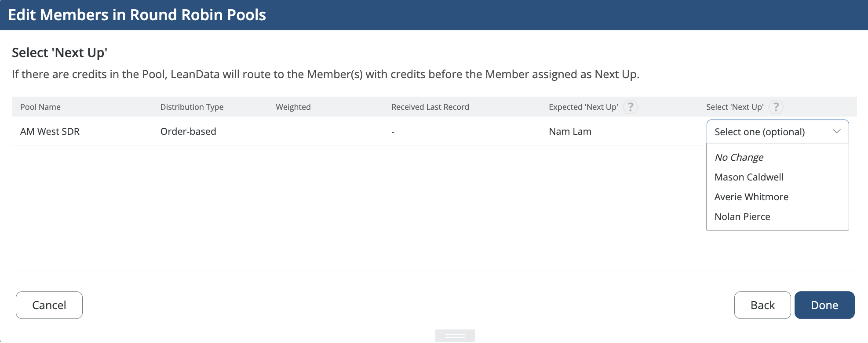Confirm changes with the Done button
868x343 pixels.
[x=824, y=305]
